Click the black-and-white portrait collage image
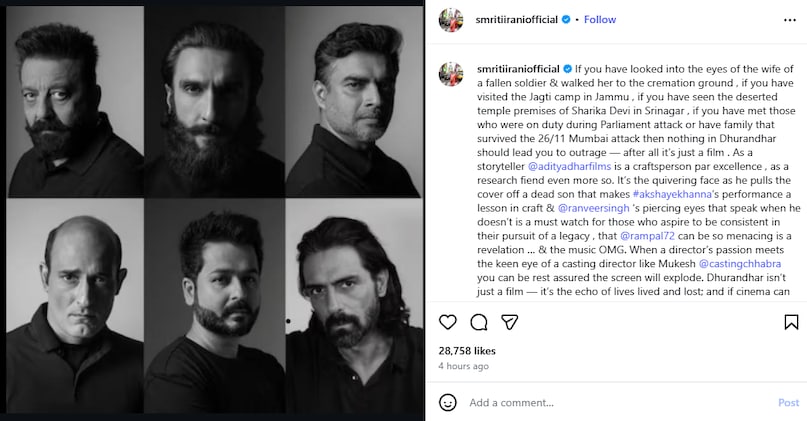Screen dimensions: 807x421 click(x=213, y=210)
